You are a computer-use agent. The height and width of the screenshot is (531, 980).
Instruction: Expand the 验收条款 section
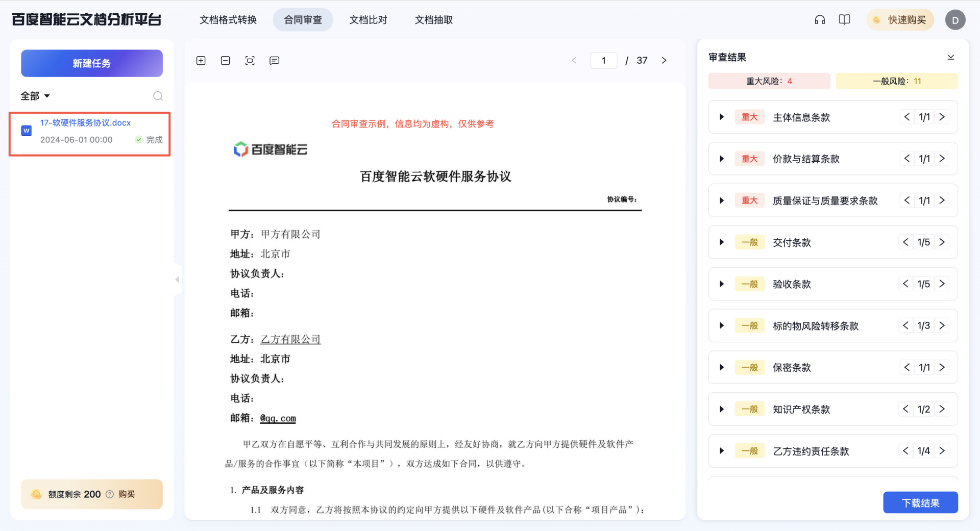722,284
